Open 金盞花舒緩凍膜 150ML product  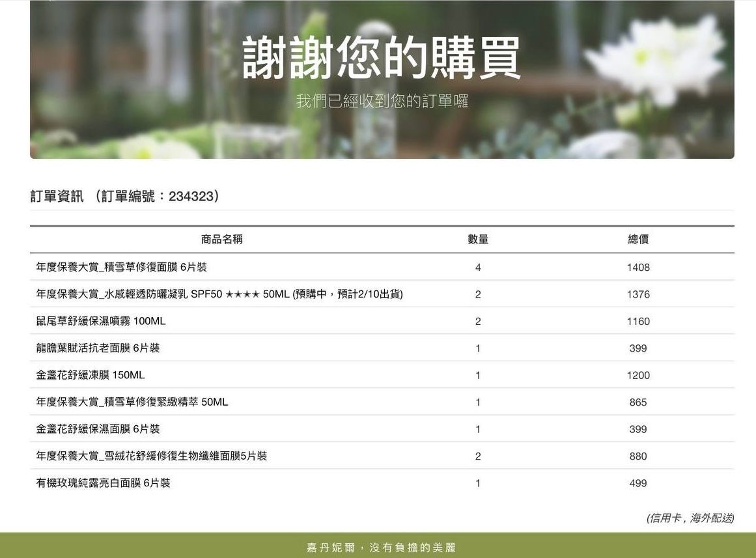tap(91, 375)
